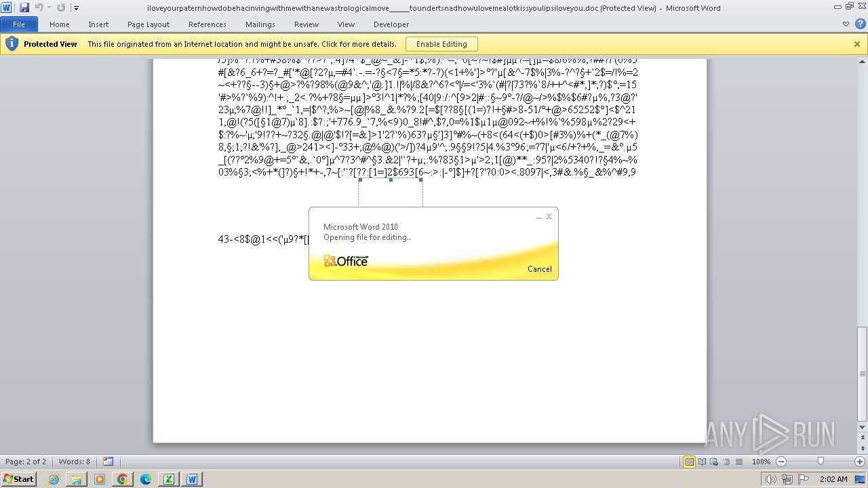Image resolution: width=868 pixels, height=488 pixels.
Task: Click the Protected View shield icon
Action: (12, 44)
